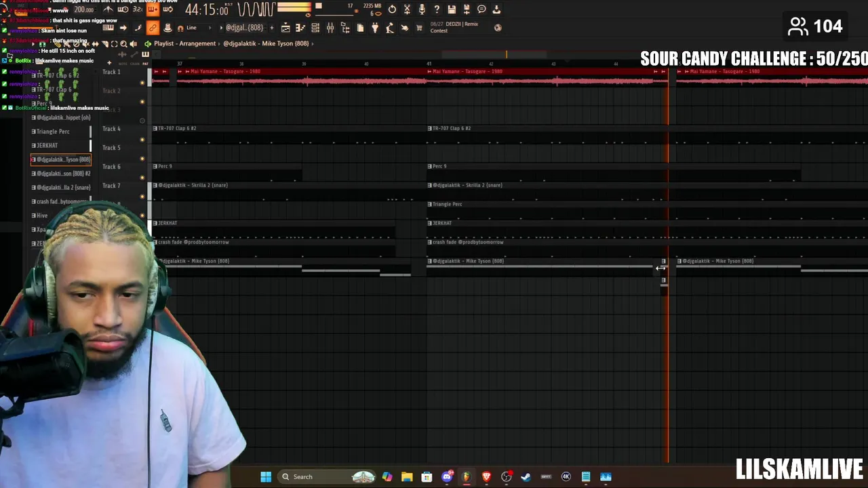Mute Track 6 using its orange dot
Image resolution: width=868 pixels, height=488 pixels.
[142, 178]
